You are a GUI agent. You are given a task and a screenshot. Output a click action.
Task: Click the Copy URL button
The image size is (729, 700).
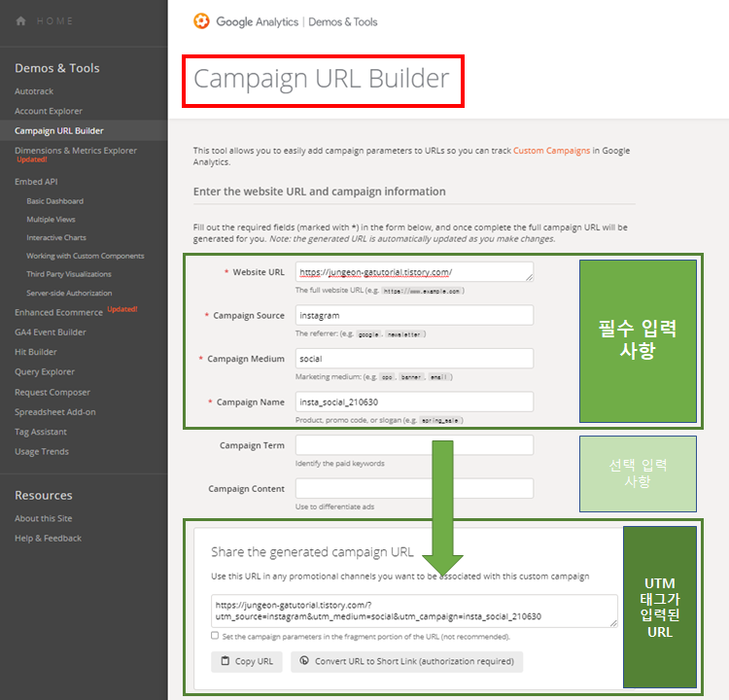(247, 661)
